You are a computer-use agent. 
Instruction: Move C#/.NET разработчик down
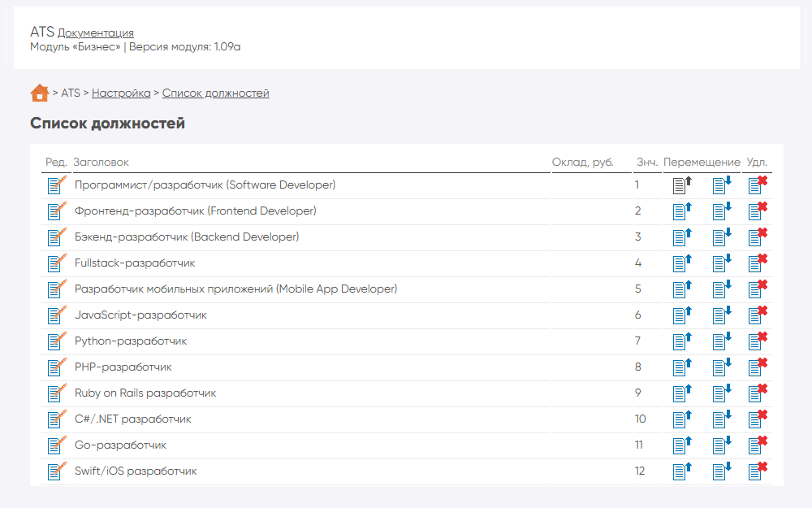point(721,419)
